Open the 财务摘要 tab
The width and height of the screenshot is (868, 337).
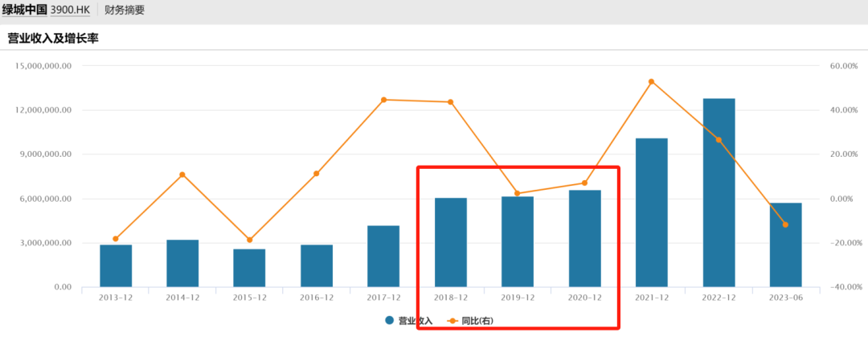pyautogui.click(x=125, y=10)
